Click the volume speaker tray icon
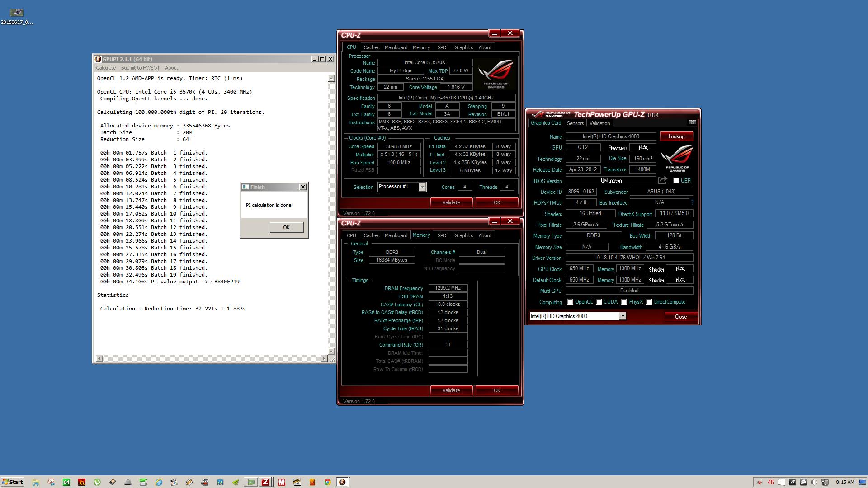 [814, 482]
